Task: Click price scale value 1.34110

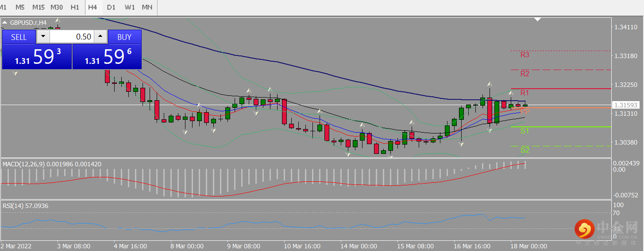Action: pos(626,27)
